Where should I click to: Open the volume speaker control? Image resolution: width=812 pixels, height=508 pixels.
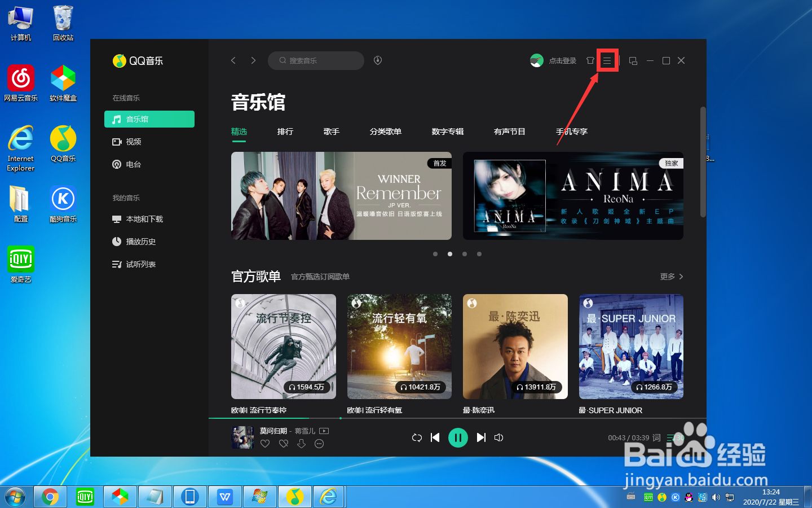499,437
